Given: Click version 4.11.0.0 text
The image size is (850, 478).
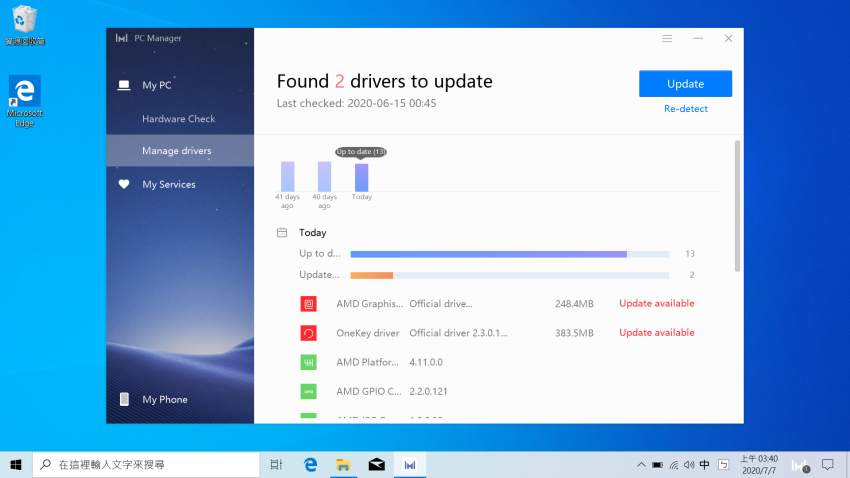Looking at the screenshot, I should point(426,362).
